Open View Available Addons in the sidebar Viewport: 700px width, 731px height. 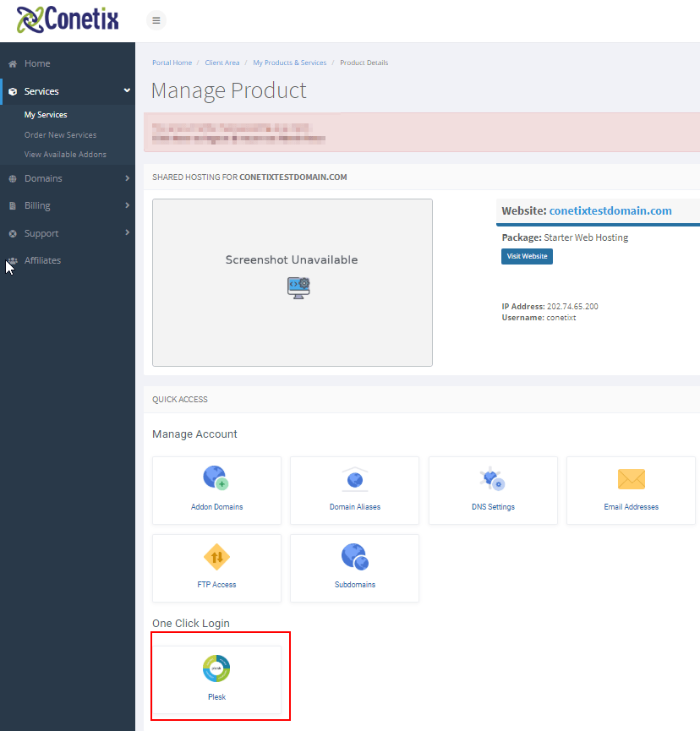coord(63,154)
